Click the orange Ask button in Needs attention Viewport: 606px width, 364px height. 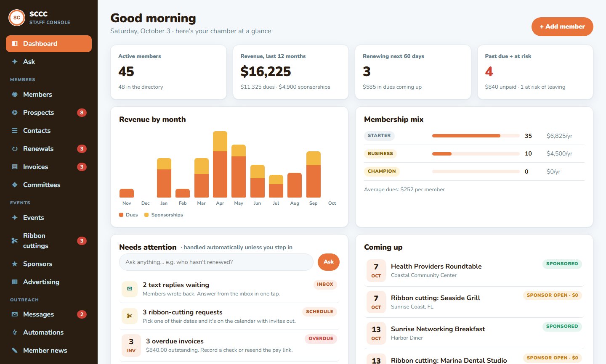click(329, 262)
